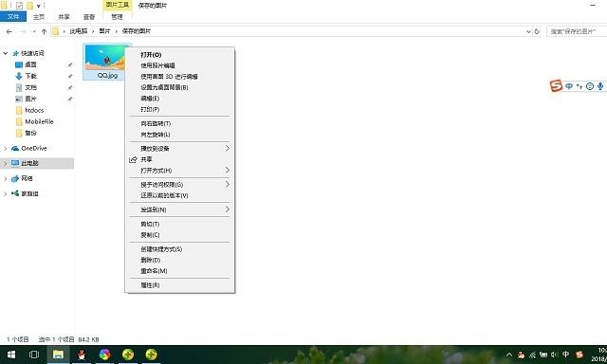Image resolution: width=607 pixels, height=364 pixels.
Task: Click the quick access toolbar properties checkmark icon
Action: pyautogui.click(x=19, y=6)
